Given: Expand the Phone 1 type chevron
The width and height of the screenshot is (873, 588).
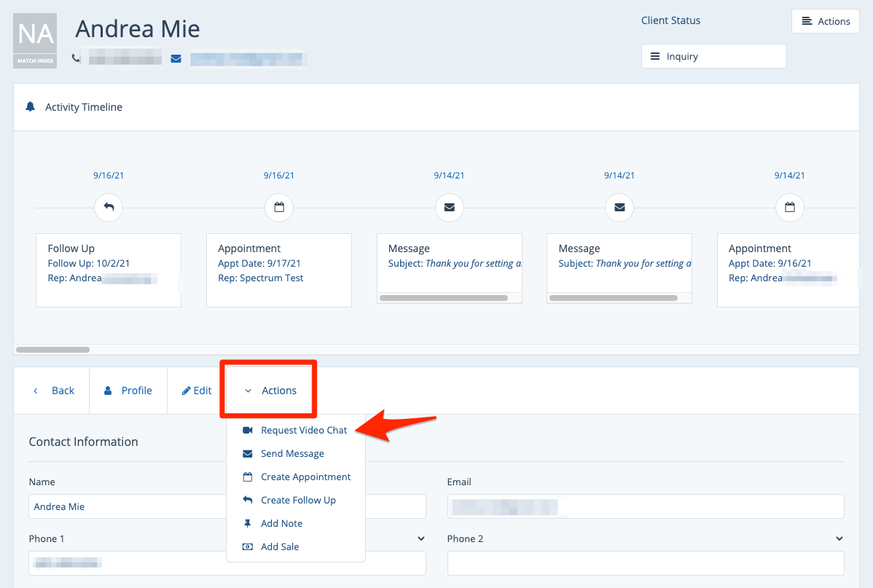Looking at the screenshot, I should tap(420, 538).
